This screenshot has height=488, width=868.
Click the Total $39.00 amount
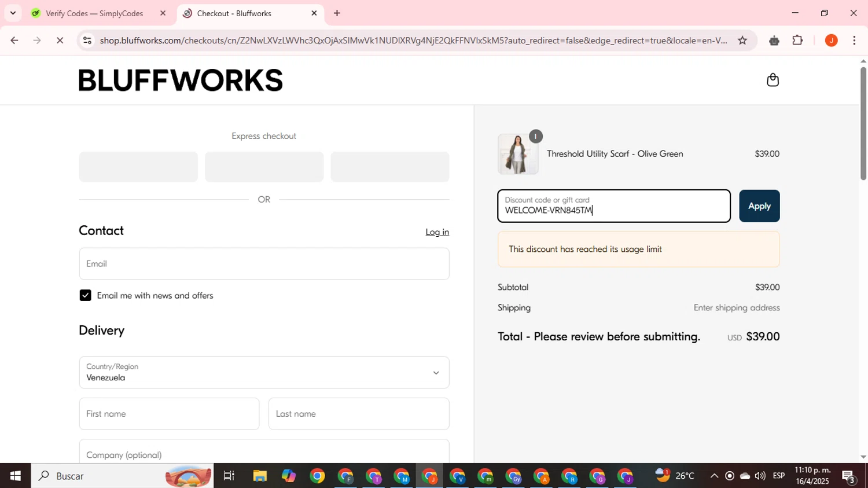tap(763, 337)
